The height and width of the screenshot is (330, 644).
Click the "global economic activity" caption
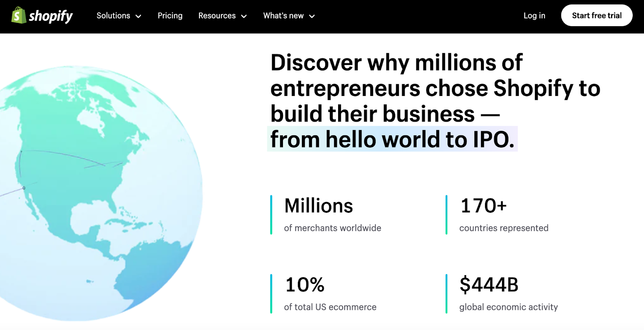click(508, 307)
